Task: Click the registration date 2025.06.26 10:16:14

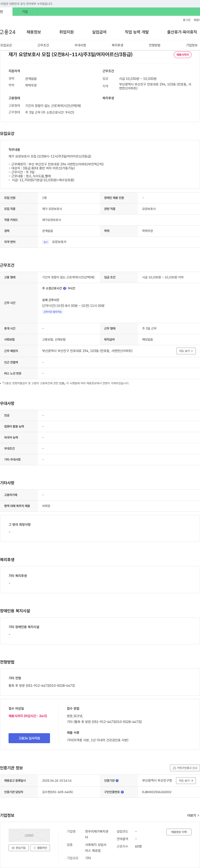Action: [57, 780]
